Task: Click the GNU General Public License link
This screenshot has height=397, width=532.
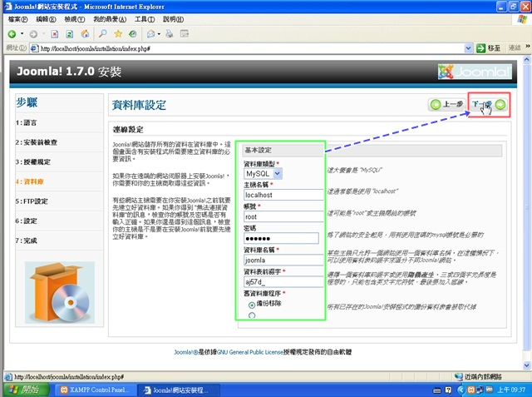Action: click(249, 352)
